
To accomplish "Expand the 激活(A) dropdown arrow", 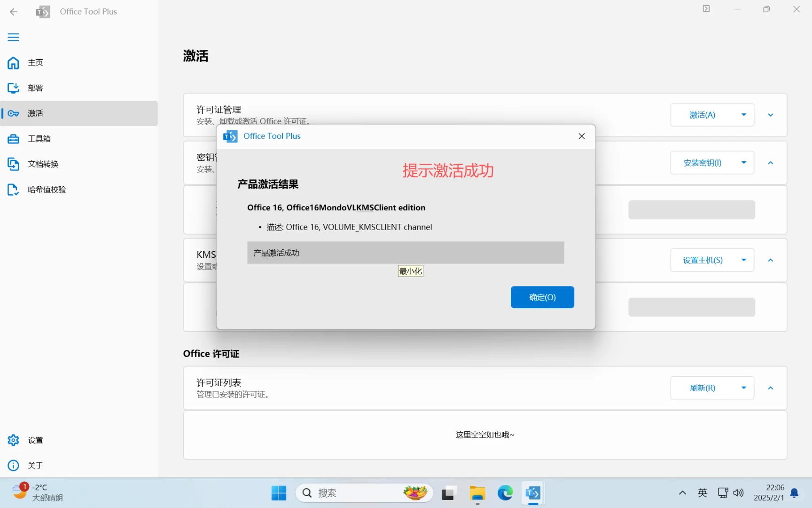I will [x=743, y=114].
